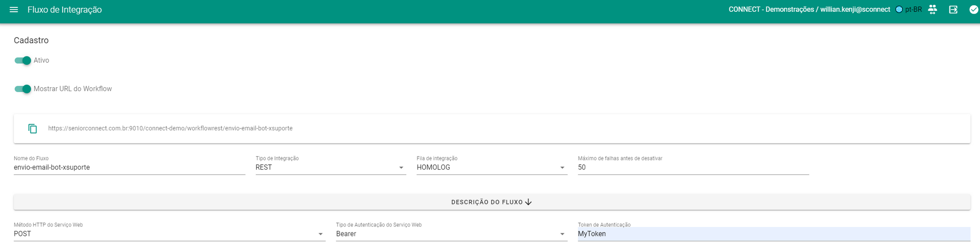Open Tipo de Autenticação Bearer dropdown
Viewport: 980px width, 250px height.
[x=451, y=234]
